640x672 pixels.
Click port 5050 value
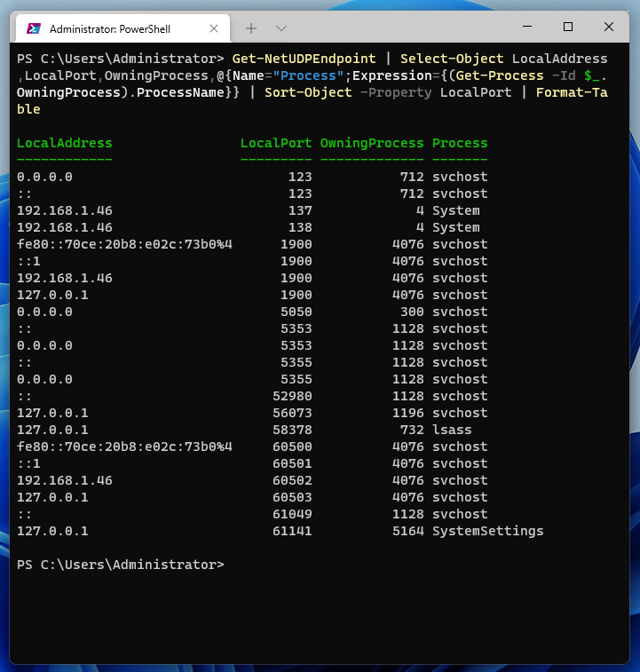[x=296, y=312]
